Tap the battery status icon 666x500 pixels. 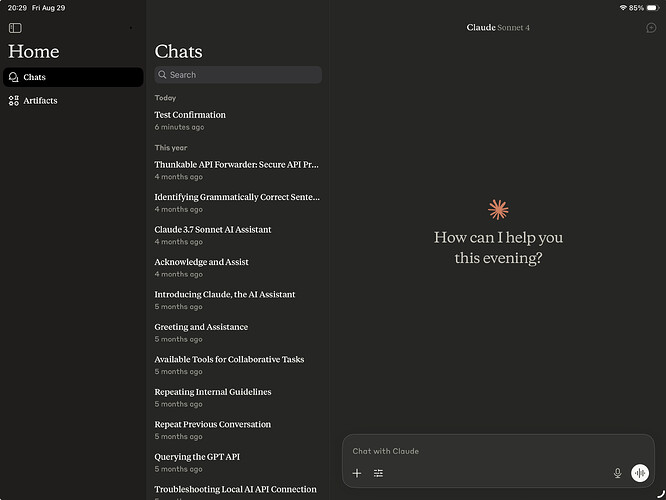652,8
